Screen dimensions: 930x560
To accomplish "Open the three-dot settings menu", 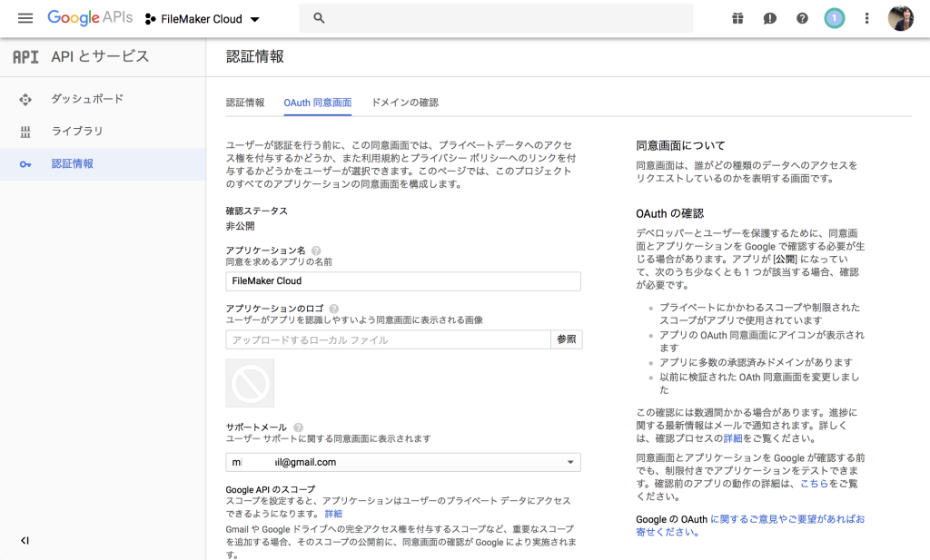I will click(866, 18).
